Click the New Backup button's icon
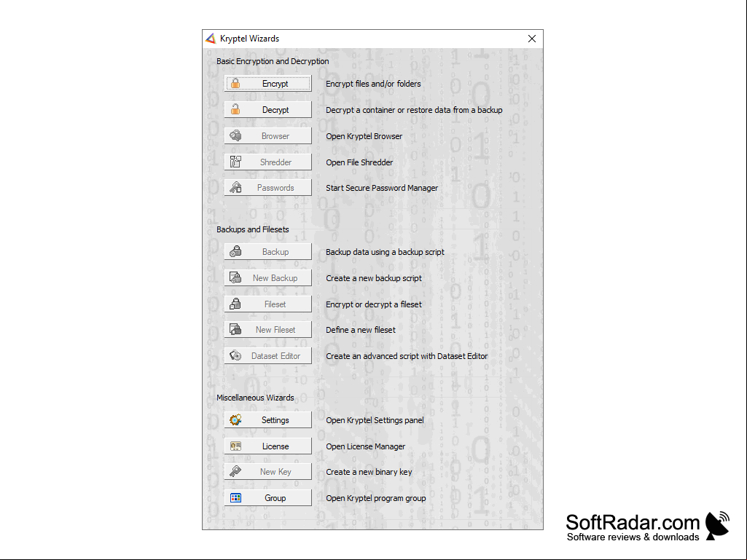 coord(235,277)
